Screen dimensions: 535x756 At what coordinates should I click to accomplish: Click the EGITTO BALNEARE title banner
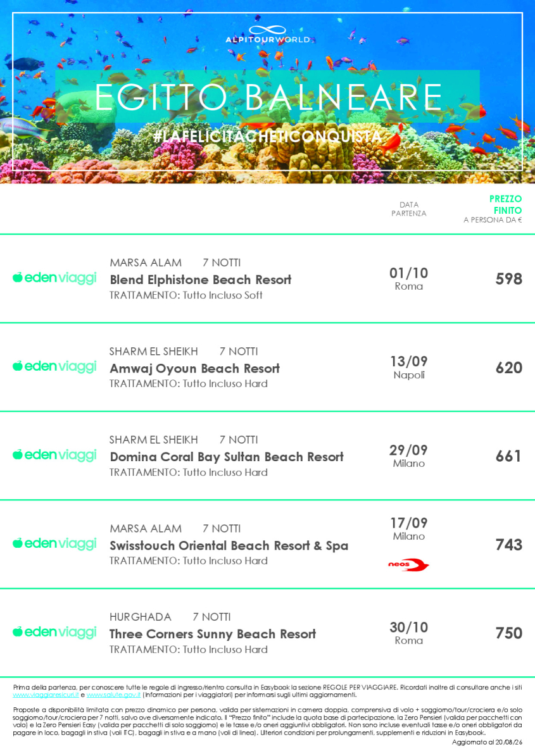click(x=268, y=96)
